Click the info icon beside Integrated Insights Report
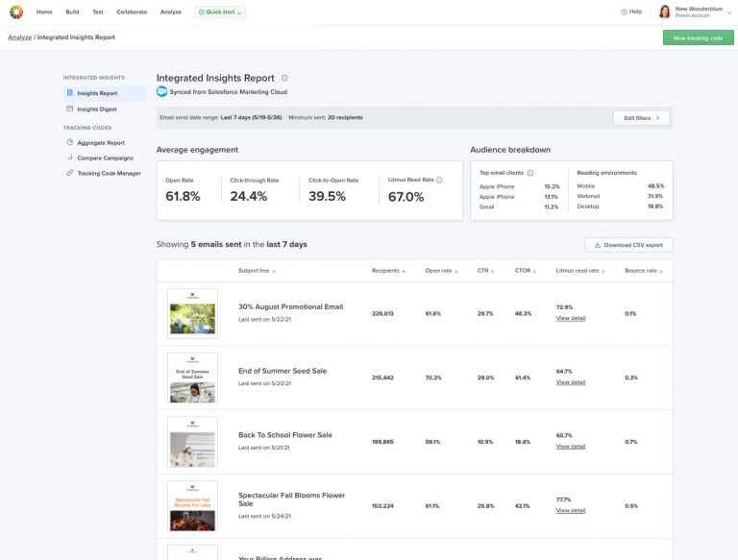The height and width of the screenshot is (560, 738). coord(284,78)
